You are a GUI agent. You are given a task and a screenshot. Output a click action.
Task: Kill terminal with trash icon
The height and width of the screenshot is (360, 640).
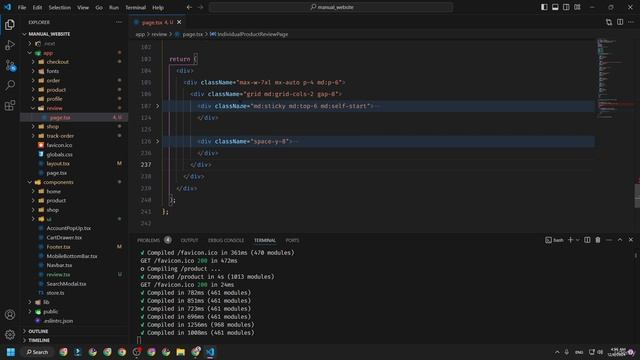click(598, 240)
